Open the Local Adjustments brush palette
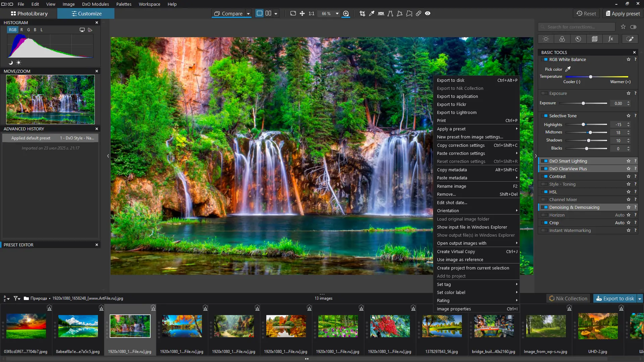 click(630, 39)
